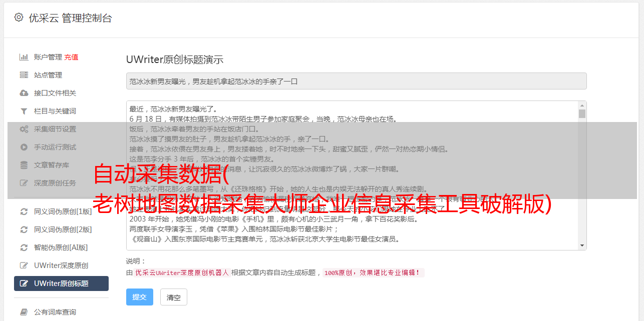Click the line starting 6 月 18 日
Viewport: 644px width, 321px height.
[263, 119]
